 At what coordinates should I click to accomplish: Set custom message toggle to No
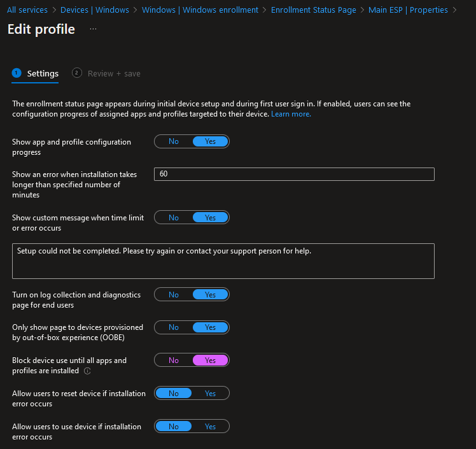point(174,218)
